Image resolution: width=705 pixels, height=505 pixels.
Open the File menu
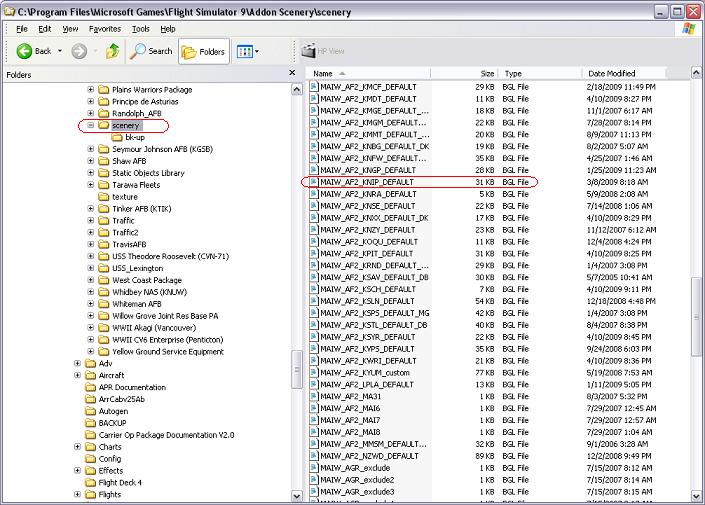point(22,29)
